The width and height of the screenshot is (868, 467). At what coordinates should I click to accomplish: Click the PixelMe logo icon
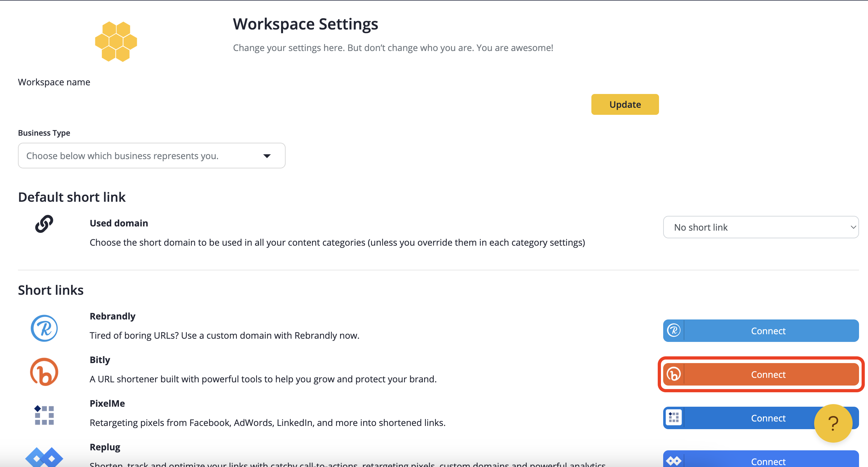[x=44, y=415]
